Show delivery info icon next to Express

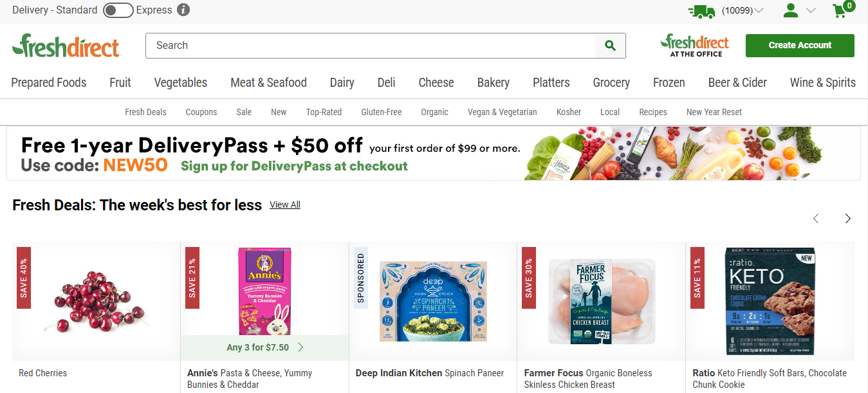183,10
